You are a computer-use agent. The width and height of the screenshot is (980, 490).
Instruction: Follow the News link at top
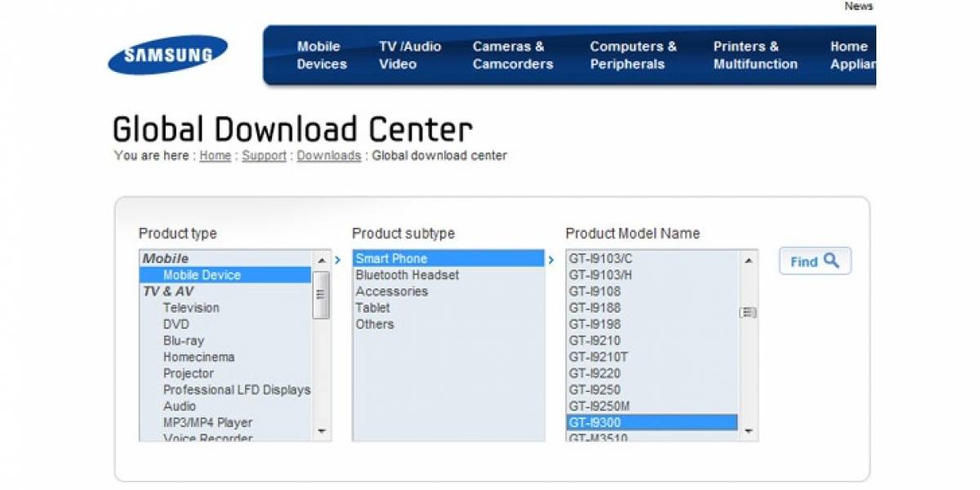coord(858,6)
